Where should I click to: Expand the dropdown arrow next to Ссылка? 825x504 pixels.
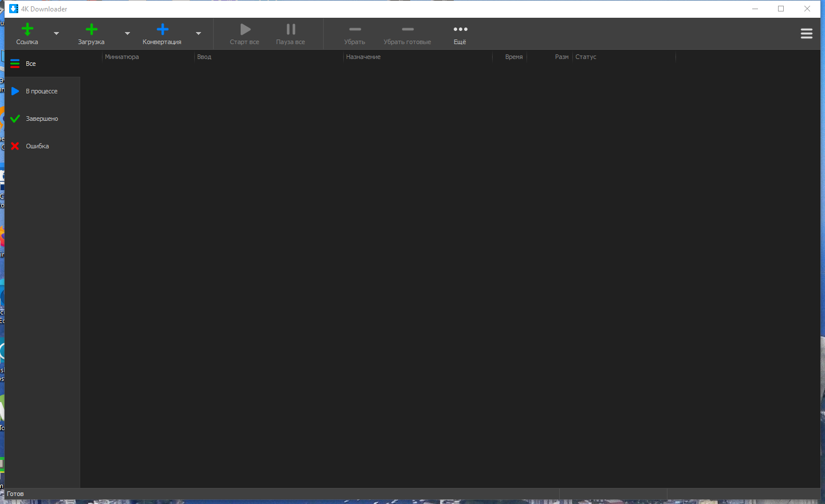coord(56,33)
